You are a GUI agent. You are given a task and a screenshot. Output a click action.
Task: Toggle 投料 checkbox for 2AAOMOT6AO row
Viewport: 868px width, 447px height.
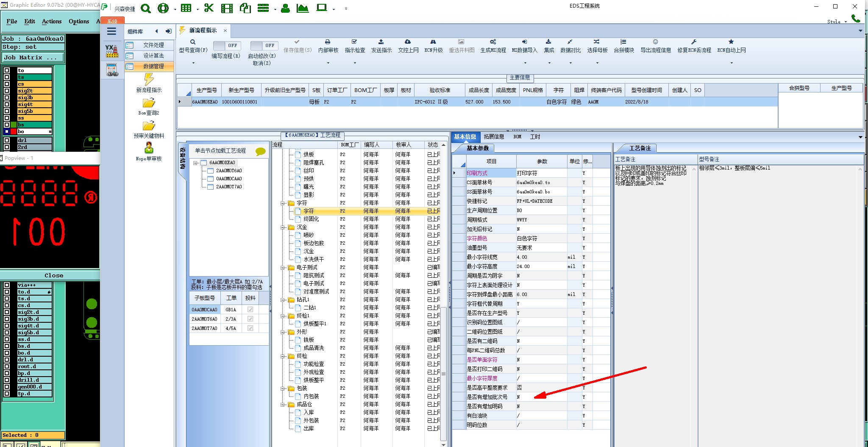(250, 319)
